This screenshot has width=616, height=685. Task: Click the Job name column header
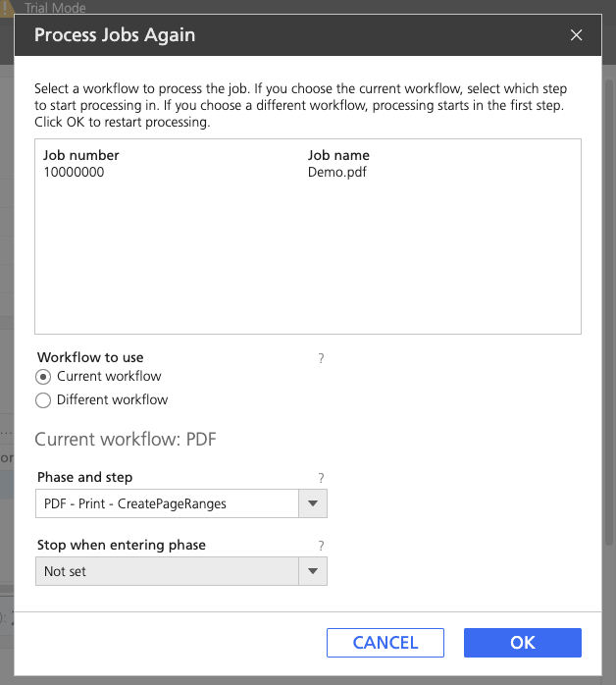click(338, 155)
